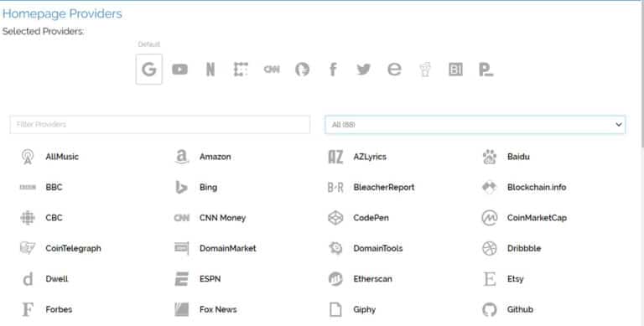The image size is (644, 326).
Task: Click the CodePen cube icon
Action: click(335, 218)
